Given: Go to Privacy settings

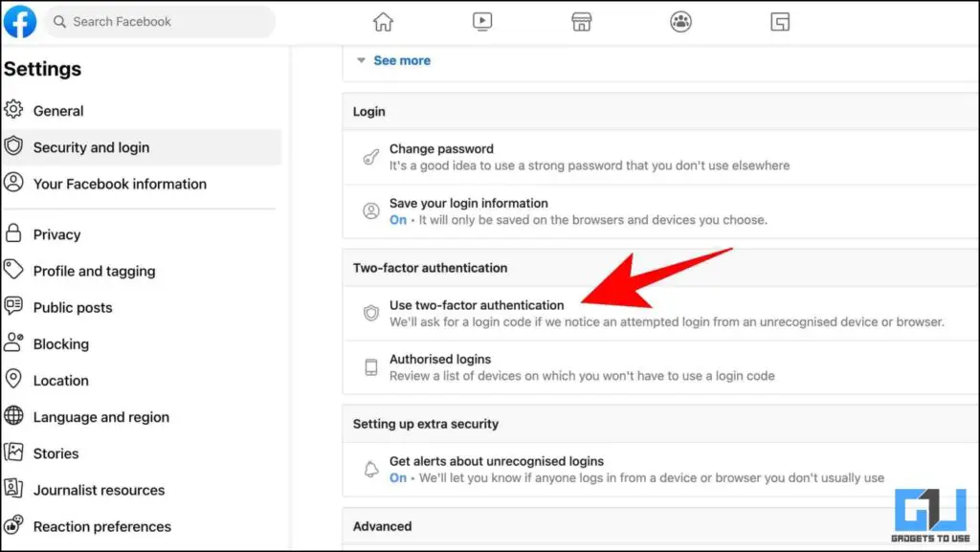Looking at the screenshot, I should click(142, 234).
